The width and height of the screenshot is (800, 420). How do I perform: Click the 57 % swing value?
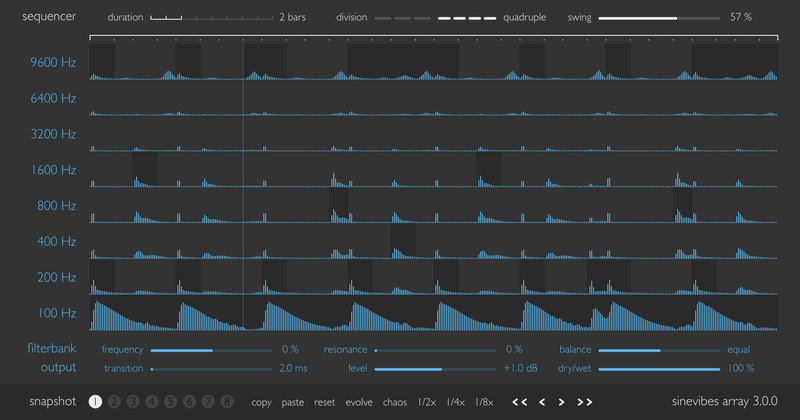(x=741, y=17)
